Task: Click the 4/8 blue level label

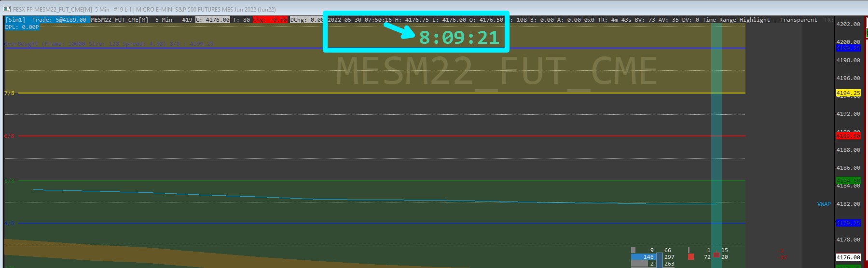Action: (x=9, y=223)
